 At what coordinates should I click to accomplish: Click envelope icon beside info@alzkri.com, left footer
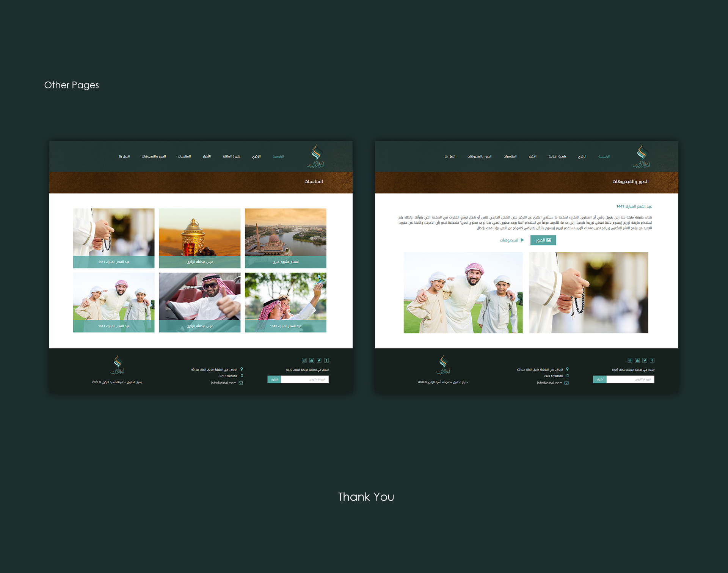point(241,383)
